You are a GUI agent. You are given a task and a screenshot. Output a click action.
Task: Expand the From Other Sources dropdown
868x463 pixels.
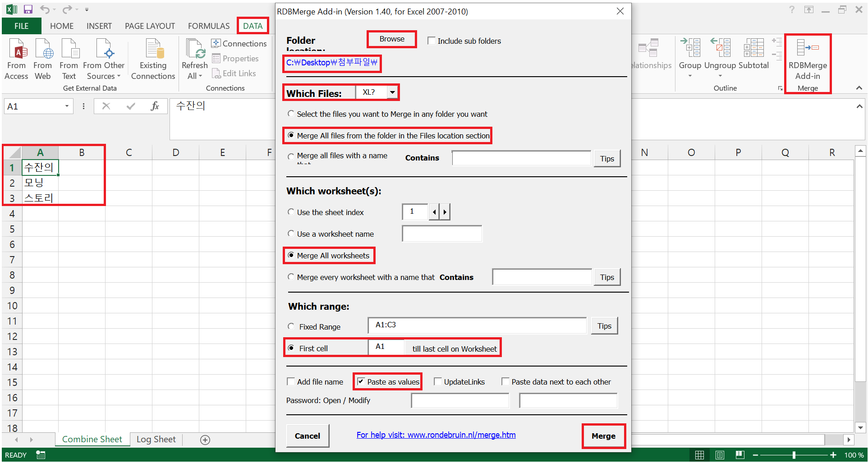[119, 76]
